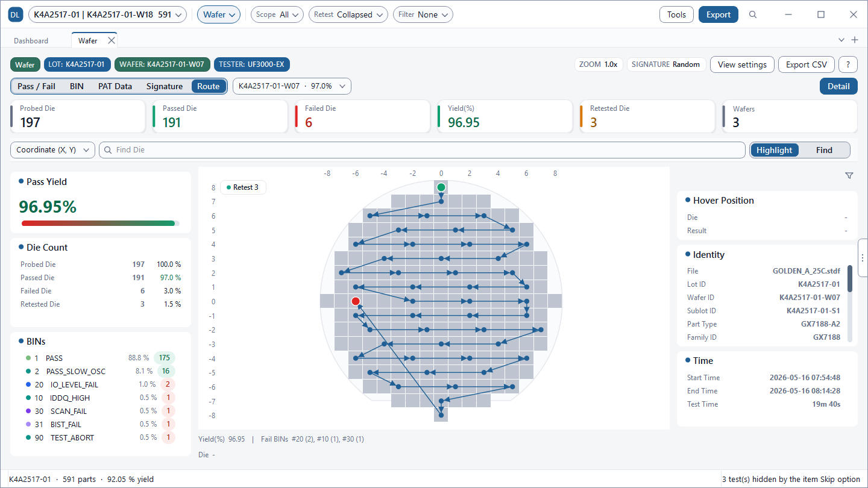Open the Wafer view dropdown
868x488 pixels.
click(219, 14)
